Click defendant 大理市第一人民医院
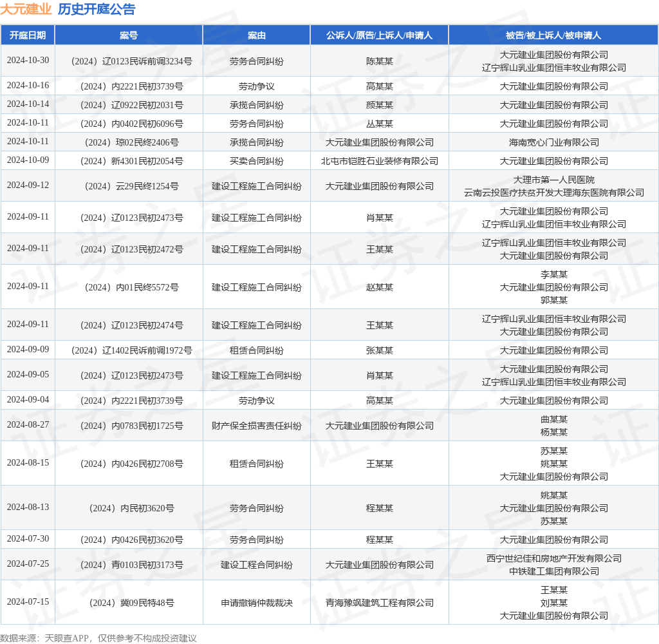The height and width of the screenshot is (644, 659). click(x=554, y=180)
